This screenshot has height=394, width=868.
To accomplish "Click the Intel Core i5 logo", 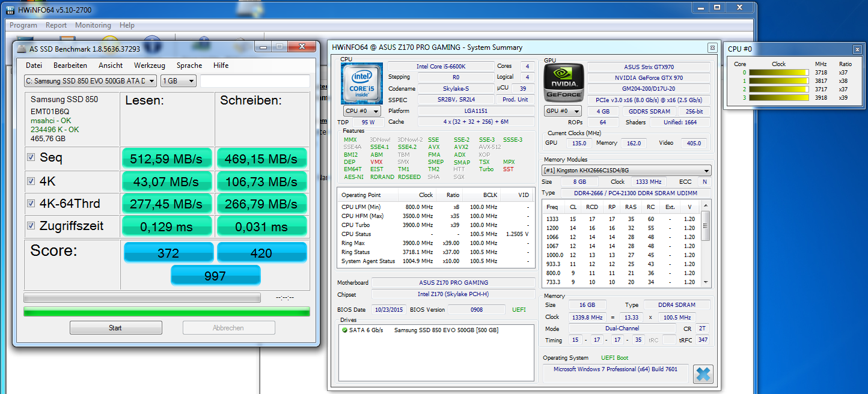I will pyautogui.click(x=361, y=82).
